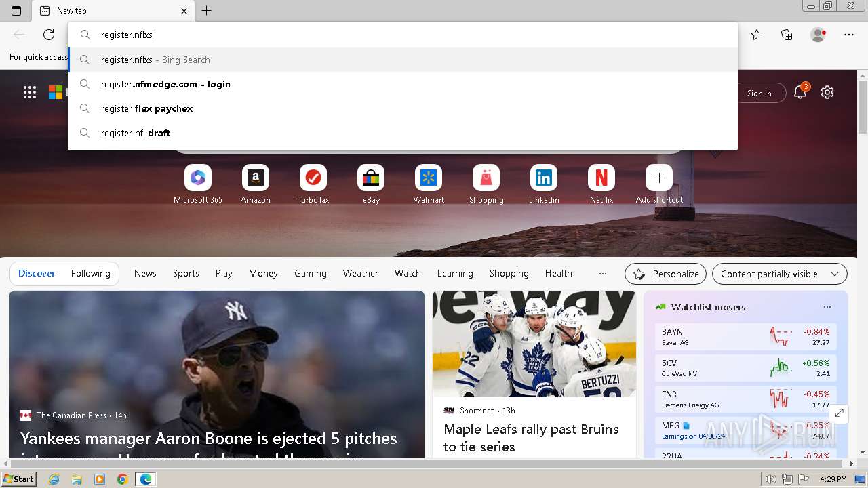868x488 pixels.
Task: Open the Learning category
Action: (x=455, y=273)
